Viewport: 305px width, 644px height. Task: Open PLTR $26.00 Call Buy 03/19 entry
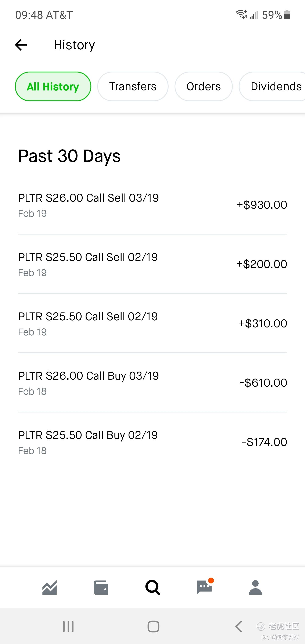point(152,383)
